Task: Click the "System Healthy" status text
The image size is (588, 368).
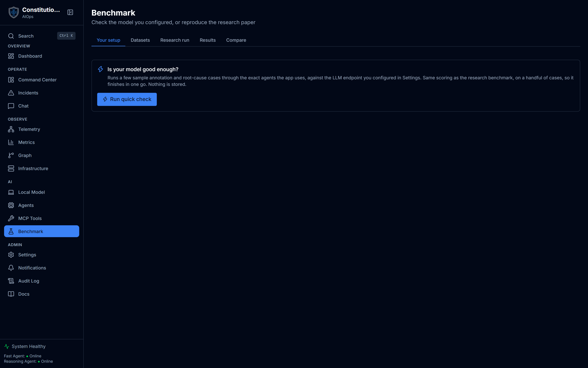Action: pos(29,346)
